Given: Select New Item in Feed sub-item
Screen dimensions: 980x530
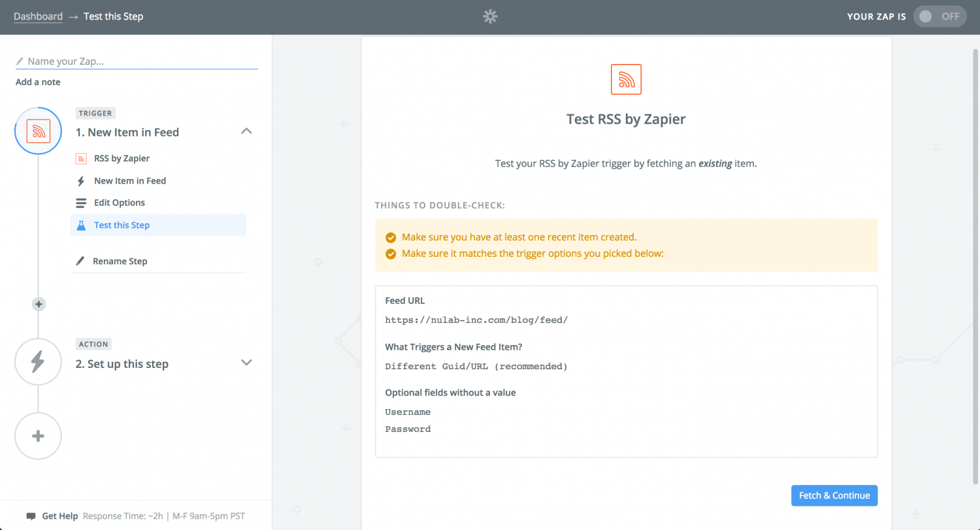Looking at the screenshot, I should coord(130,180).
